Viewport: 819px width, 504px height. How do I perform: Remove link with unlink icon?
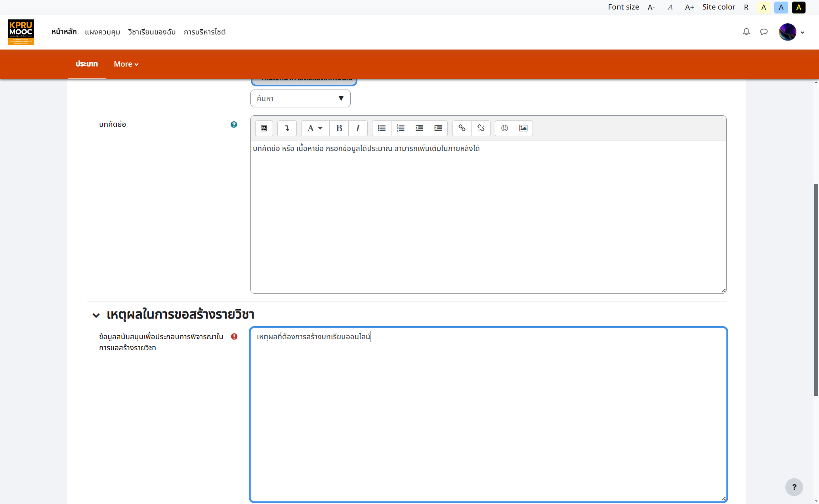tap(481, 128)
